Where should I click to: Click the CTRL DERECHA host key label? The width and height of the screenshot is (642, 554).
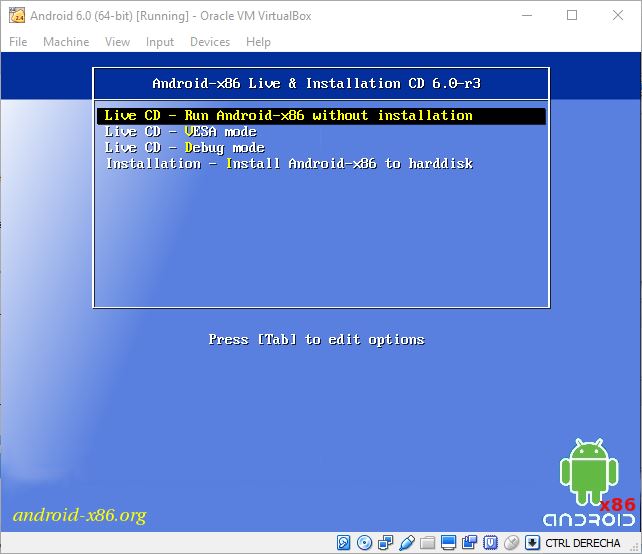click(582, 543)
